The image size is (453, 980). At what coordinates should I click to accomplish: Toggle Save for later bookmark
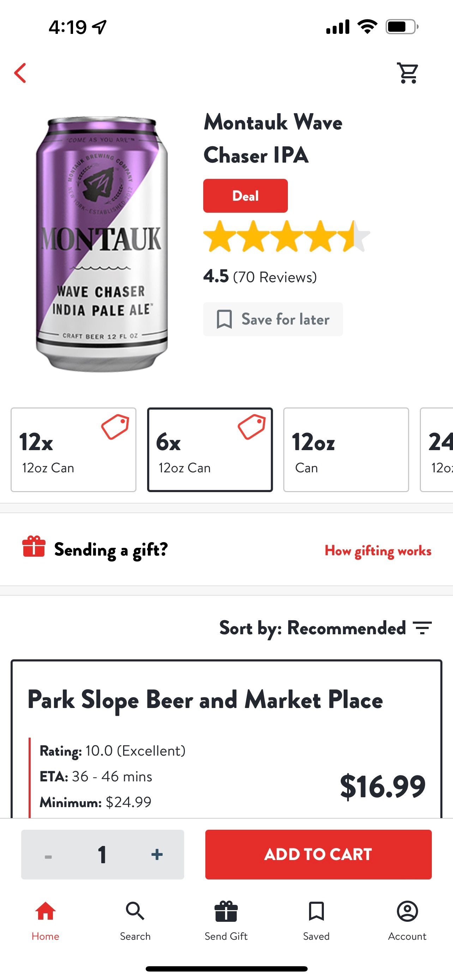coord(273,319)
